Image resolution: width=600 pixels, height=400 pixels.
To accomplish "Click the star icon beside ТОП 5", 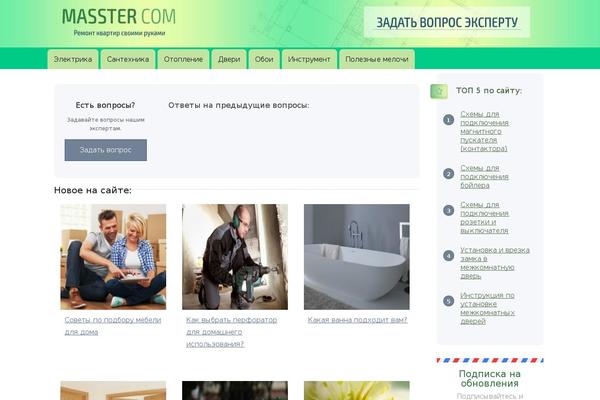I will click(x=439, y=91).
